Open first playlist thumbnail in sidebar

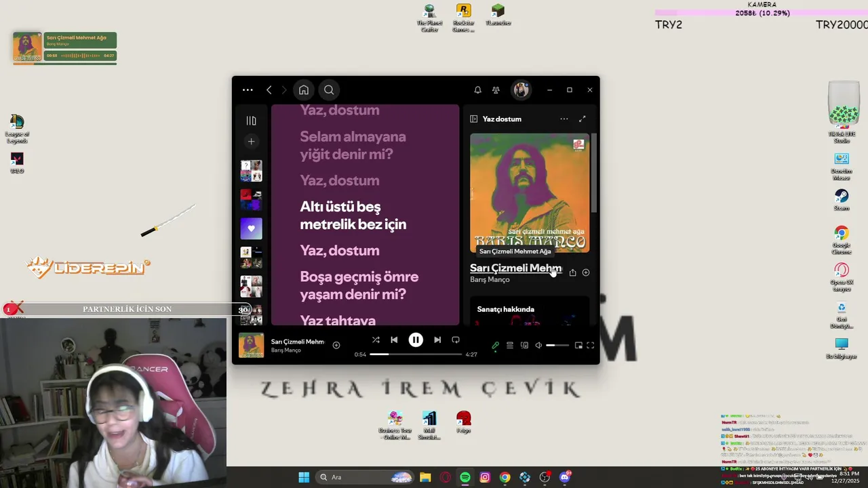click(251, 171)
